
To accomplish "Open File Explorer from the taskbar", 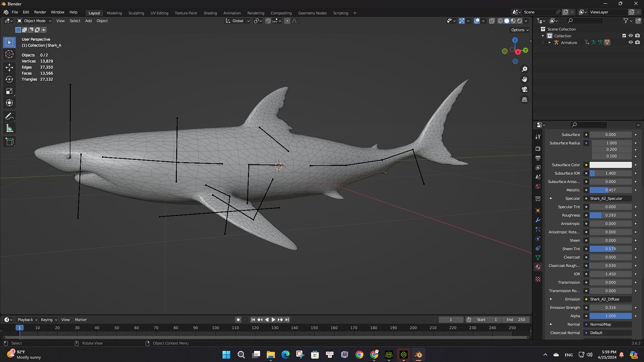I will point(270,355).
